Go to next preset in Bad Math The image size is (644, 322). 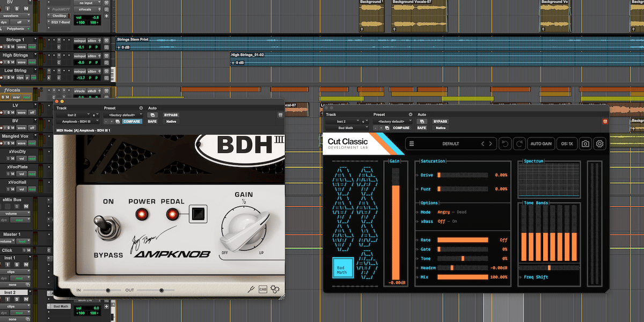[x=490, y=144]
